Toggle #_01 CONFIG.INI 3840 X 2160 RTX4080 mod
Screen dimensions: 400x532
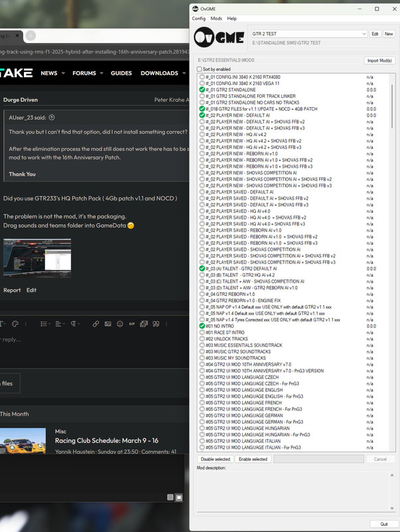click(202, 77)
